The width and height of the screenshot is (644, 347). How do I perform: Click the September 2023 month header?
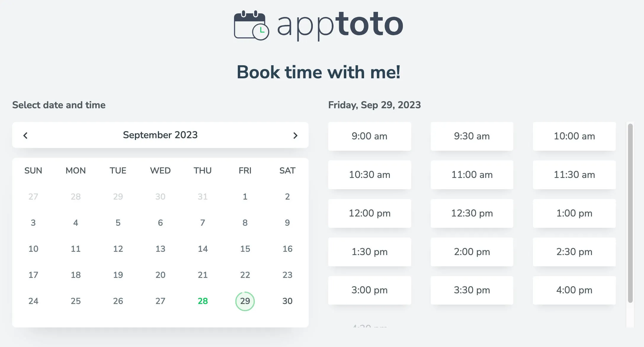(160, 135)
